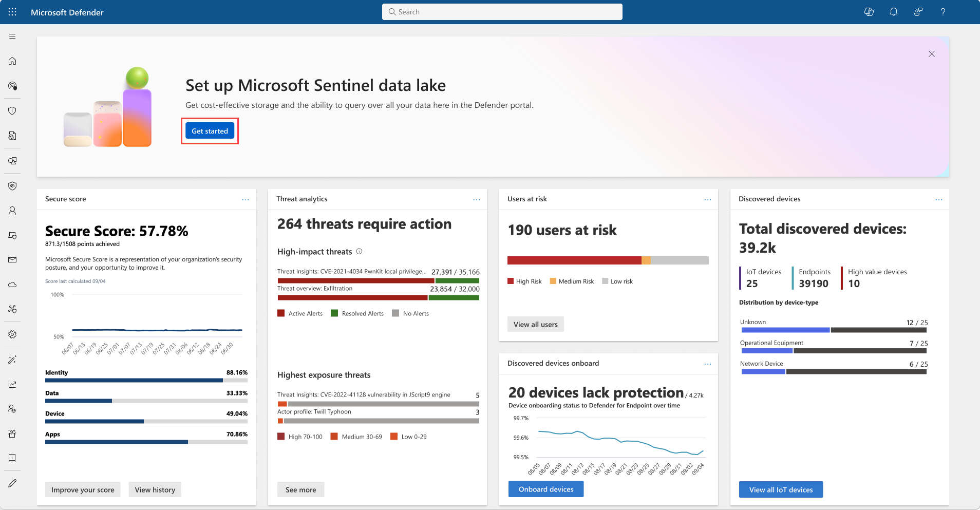Open Settings gear icon in sidebar

(12, 334)
